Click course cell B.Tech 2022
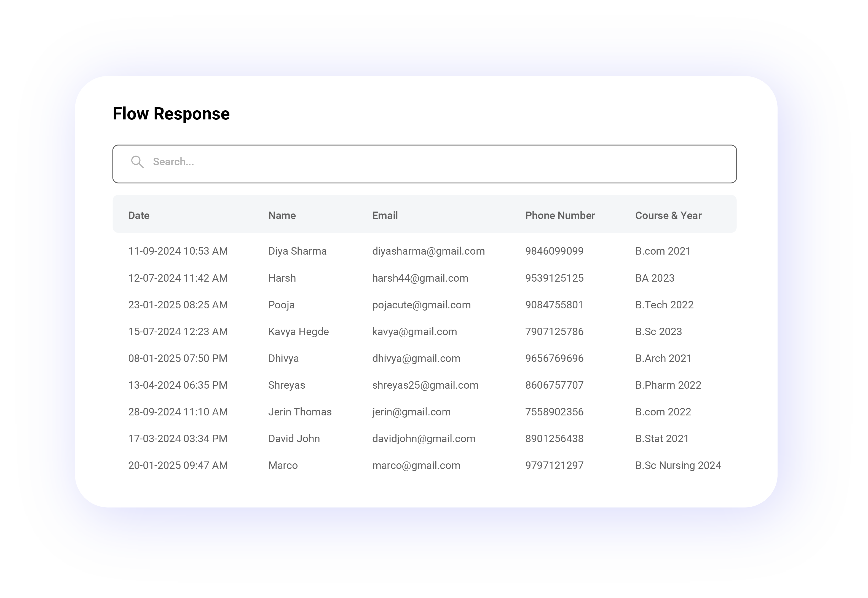Image resolution: width=868 pixels, height=598 pixels. [x=664, y=305]
